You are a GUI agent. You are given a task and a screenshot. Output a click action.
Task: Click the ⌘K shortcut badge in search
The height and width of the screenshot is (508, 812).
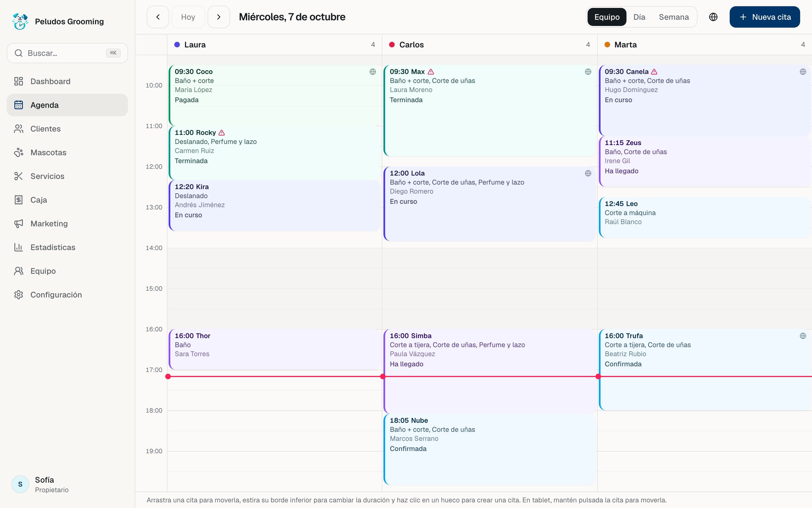tap(113, 53)
